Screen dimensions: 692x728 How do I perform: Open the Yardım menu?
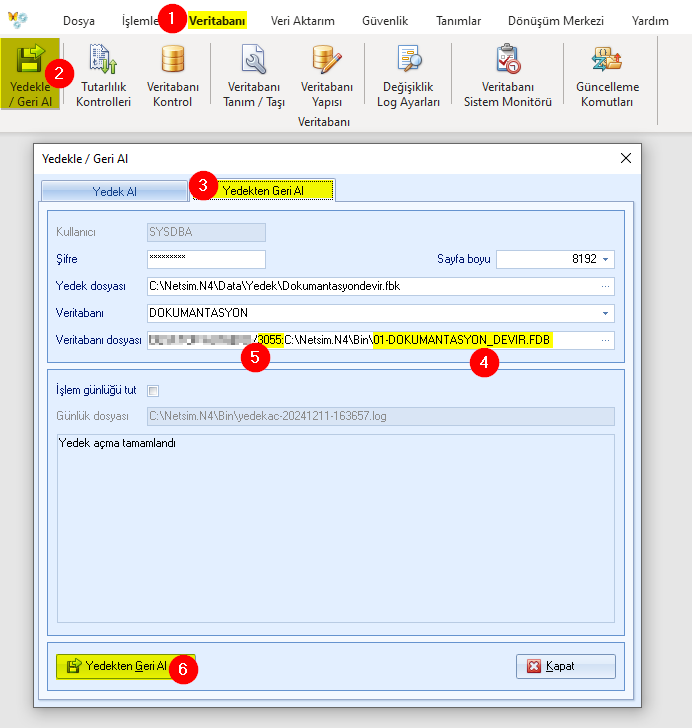(x=650, y=21)
